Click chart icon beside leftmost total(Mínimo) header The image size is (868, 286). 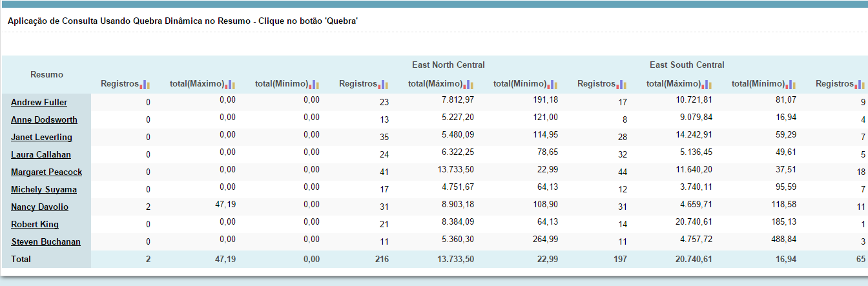click(x=315, y=85)
